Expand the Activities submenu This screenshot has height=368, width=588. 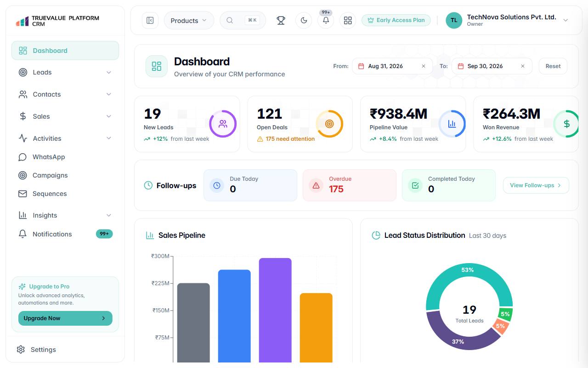(x=109, y=138)
